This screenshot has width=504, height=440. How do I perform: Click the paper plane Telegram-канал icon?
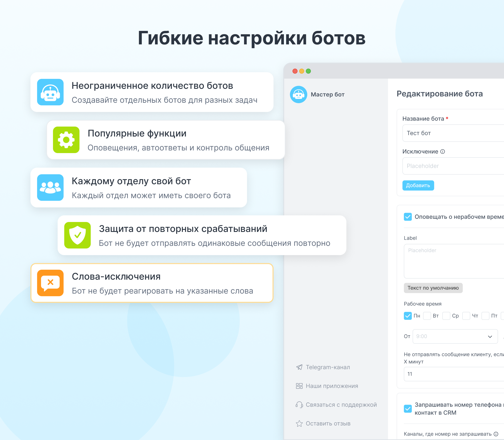tap(299, 367)
